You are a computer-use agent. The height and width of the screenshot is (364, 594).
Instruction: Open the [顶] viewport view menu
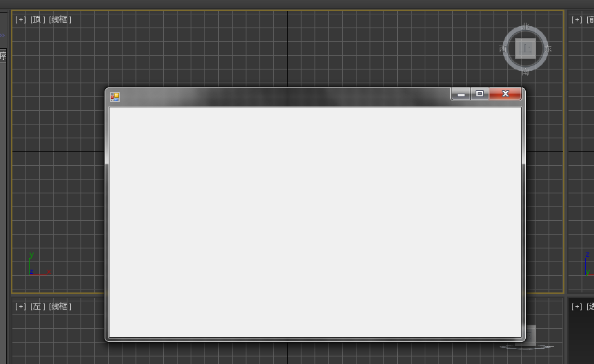click(37, 20)
